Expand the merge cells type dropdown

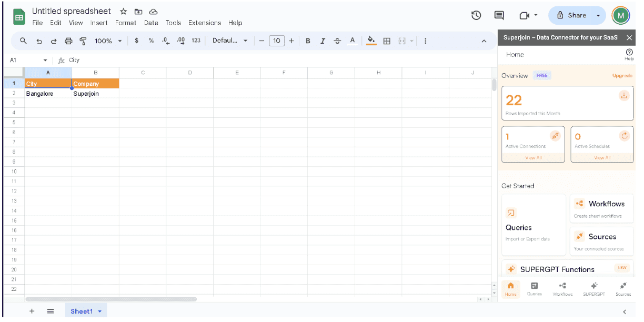pyautogui.click(x=412, y=41)
